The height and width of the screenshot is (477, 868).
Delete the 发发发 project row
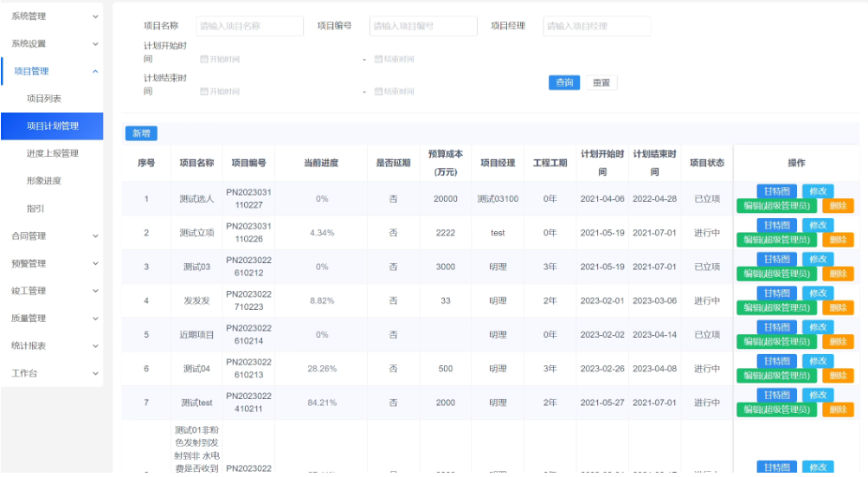point(838,308)
